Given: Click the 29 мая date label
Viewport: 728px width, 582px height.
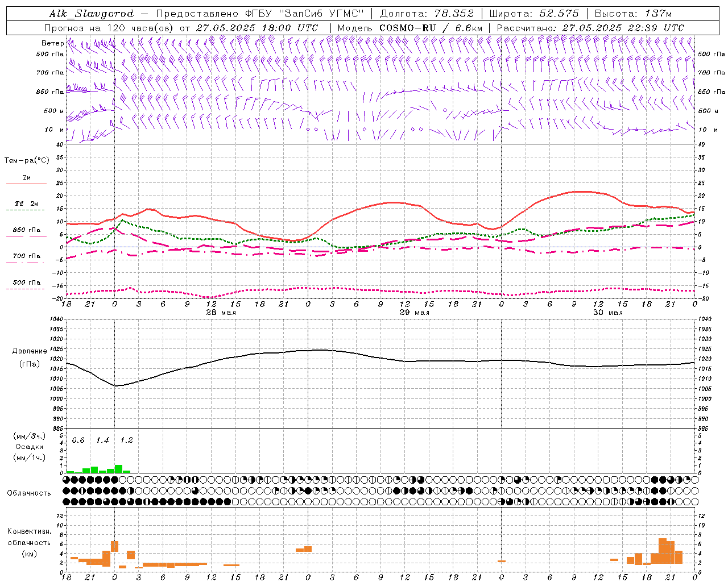Looking at the screenshot, I should tap(415, 313).
